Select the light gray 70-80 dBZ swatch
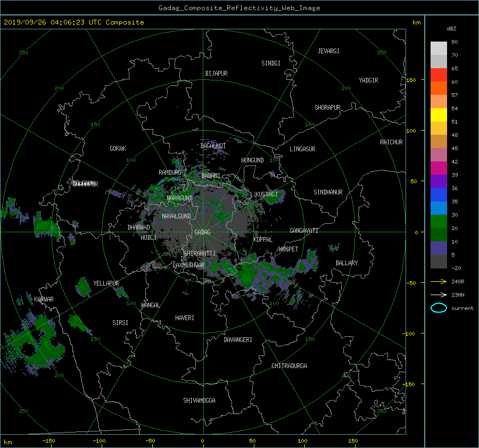The image size is (479, 448). tap(439, 48)
